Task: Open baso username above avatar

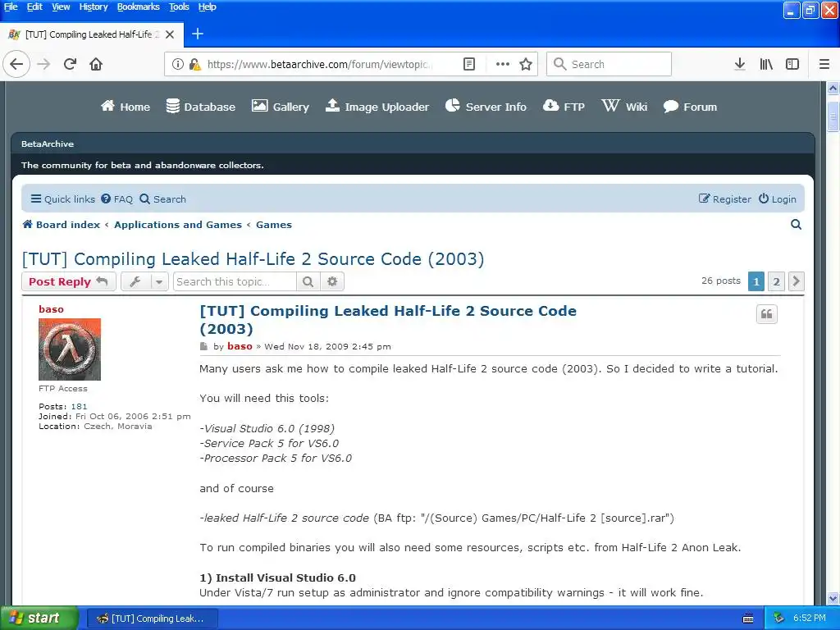Action: (51, 309)
